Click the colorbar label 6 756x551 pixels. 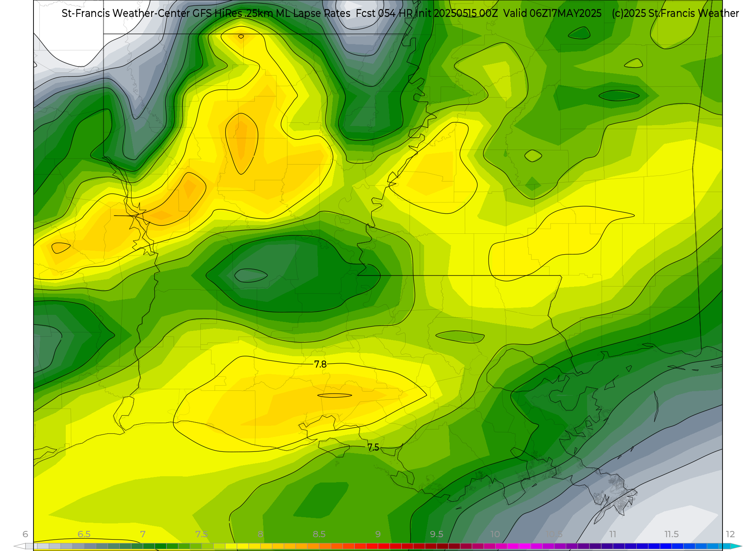(25, 534)
